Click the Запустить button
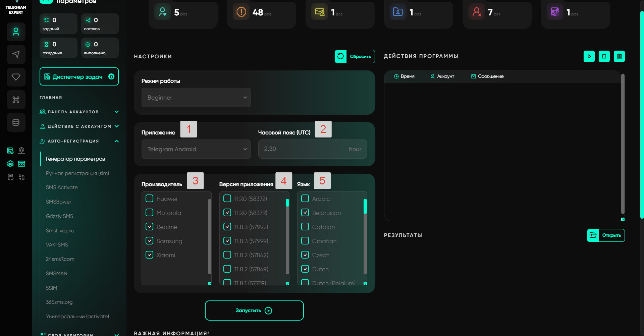Screen dimensions: 644x336 (254, 311)
